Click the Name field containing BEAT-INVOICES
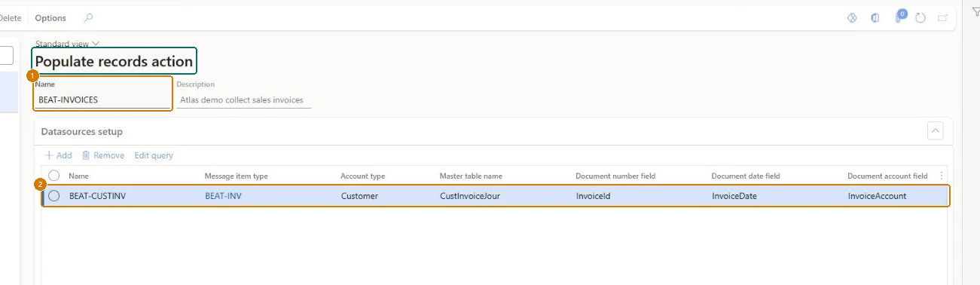Viewport: 980px width, 285px height. [x=103, y=100]
